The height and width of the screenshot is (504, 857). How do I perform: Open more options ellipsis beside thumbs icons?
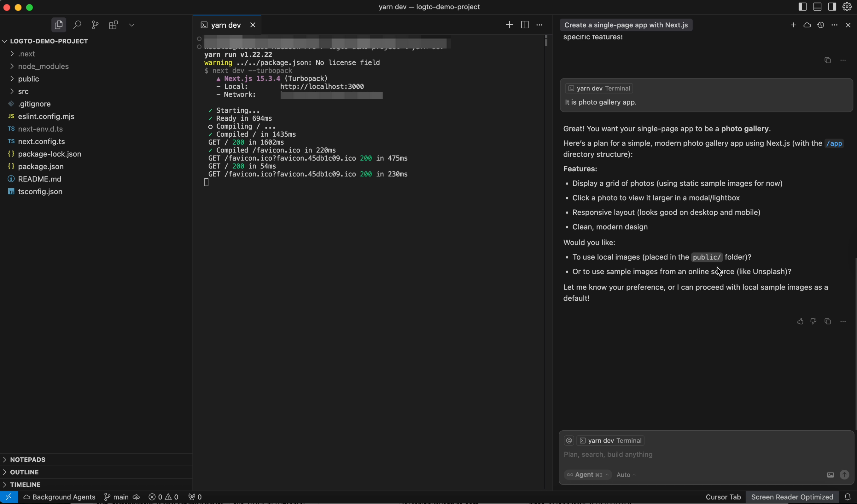point(843,322)
